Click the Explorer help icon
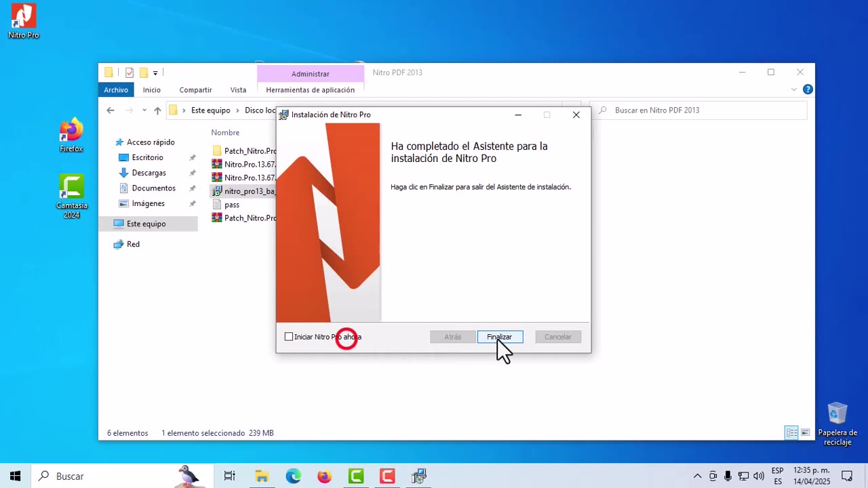868x488 pixels. pos(808,89)
